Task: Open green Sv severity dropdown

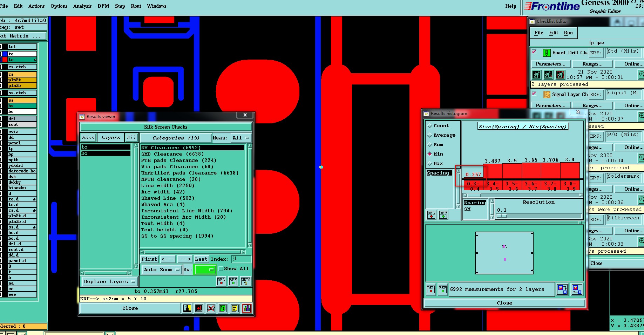Action: (205, 270)
